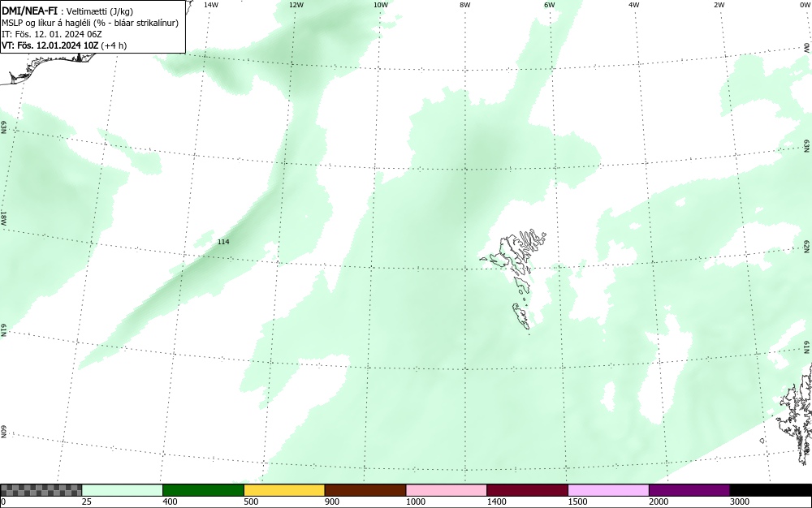Click the 'IT: Fös. 12. 01. 2024 06Z' line
The height and width of the screenshot is (508, 812).
(52, 34)
